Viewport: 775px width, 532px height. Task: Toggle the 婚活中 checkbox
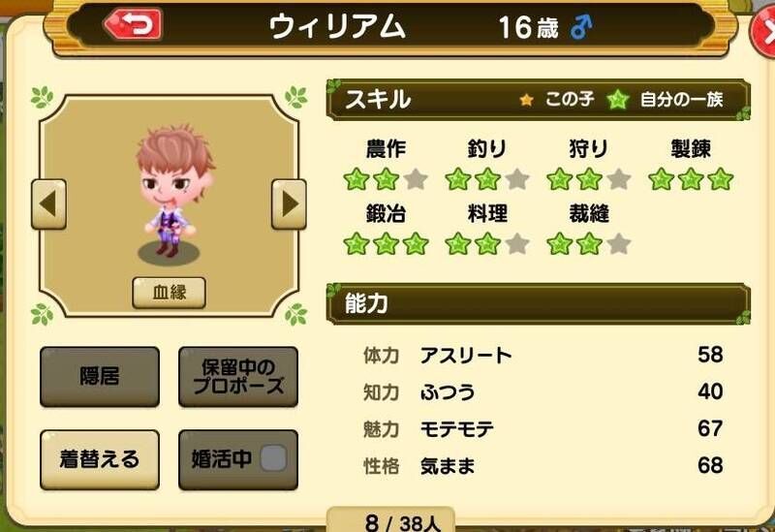pyautogui.click(x=273, y=457)
